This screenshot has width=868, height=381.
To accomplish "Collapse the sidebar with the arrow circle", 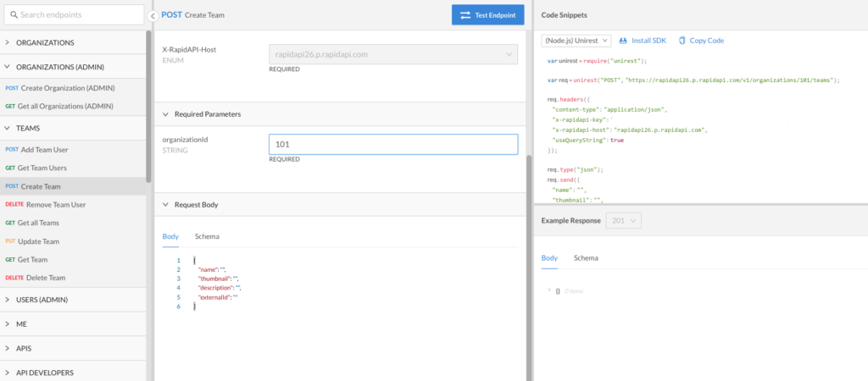I will 154,16.
